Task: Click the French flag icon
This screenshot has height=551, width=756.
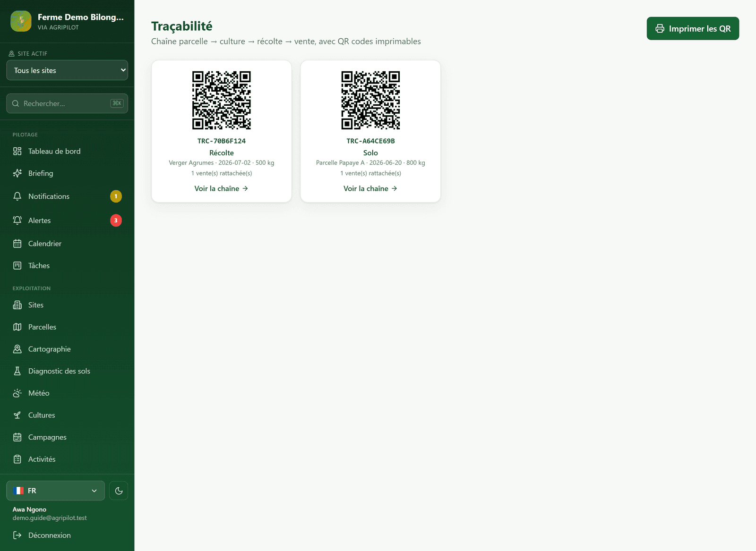Action: [18, 491]
